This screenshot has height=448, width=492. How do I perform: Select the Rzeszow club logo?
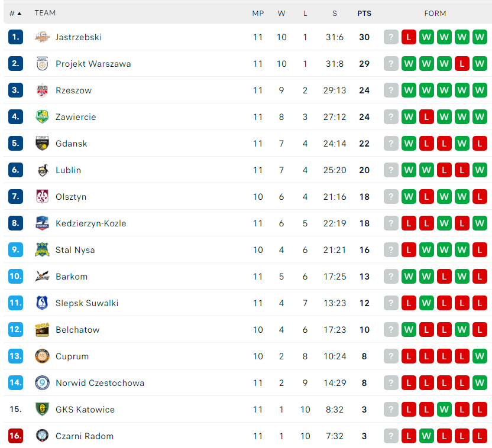(x=42, y=90)
